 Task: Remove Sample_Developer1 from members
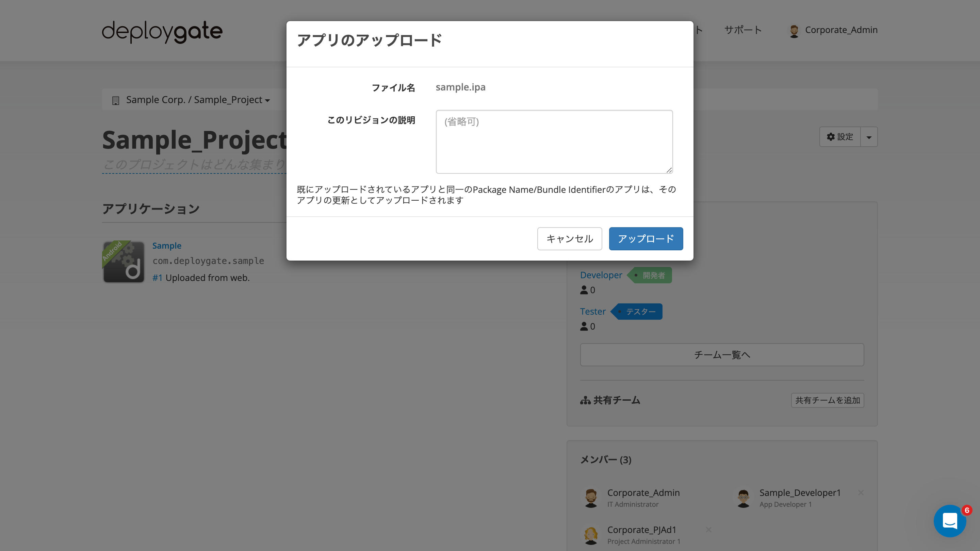[x=861, y=492]
